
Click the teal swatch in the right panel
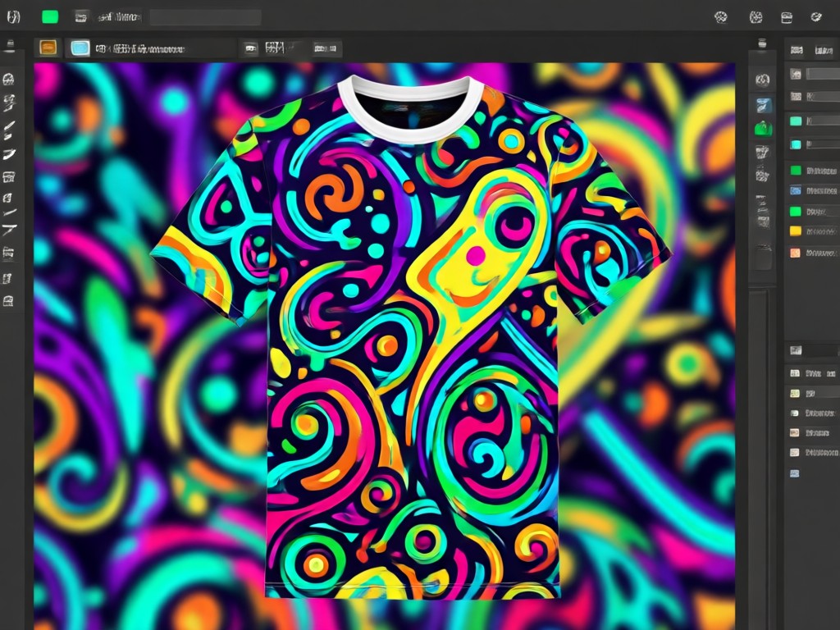[796, 121]
